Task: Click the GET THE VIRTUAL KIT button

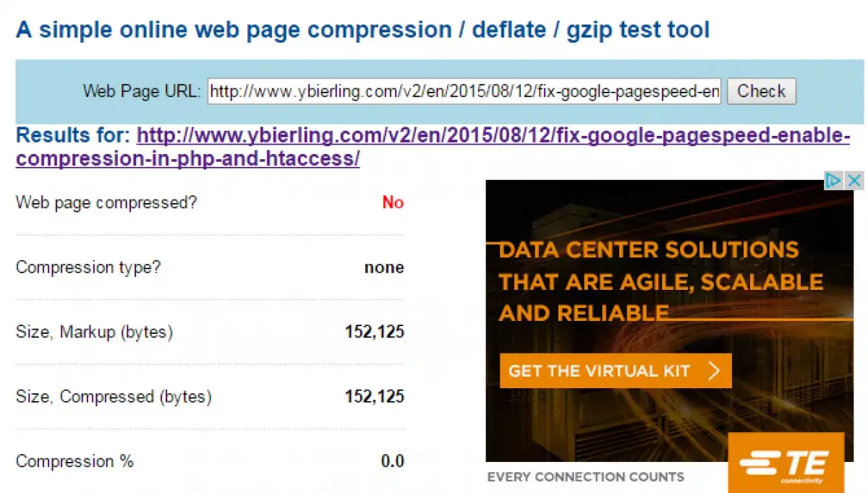Action: [616, 371]
